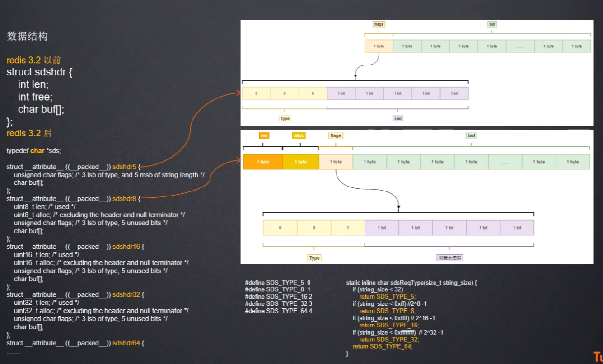Click the buf label in the lower diagram
The height and width of the screenshot is (364, 603).
[x=472, y=135]
